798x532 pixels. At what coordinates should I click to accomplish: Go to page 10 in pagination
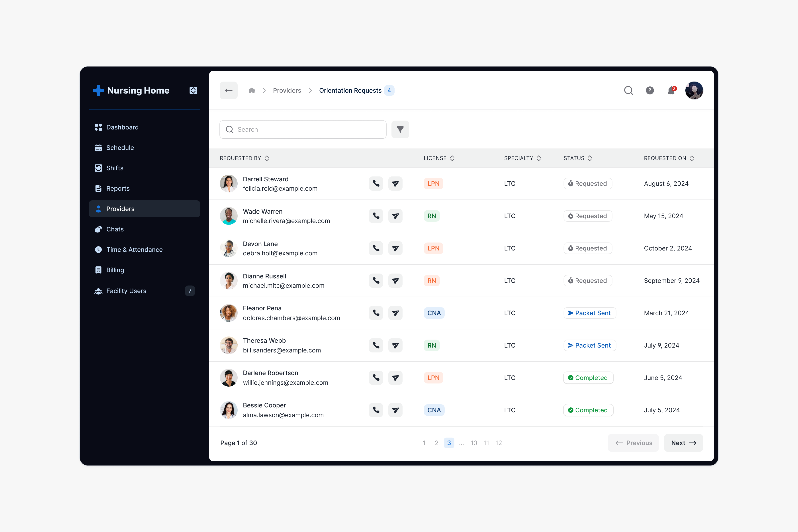pos(474,443)
